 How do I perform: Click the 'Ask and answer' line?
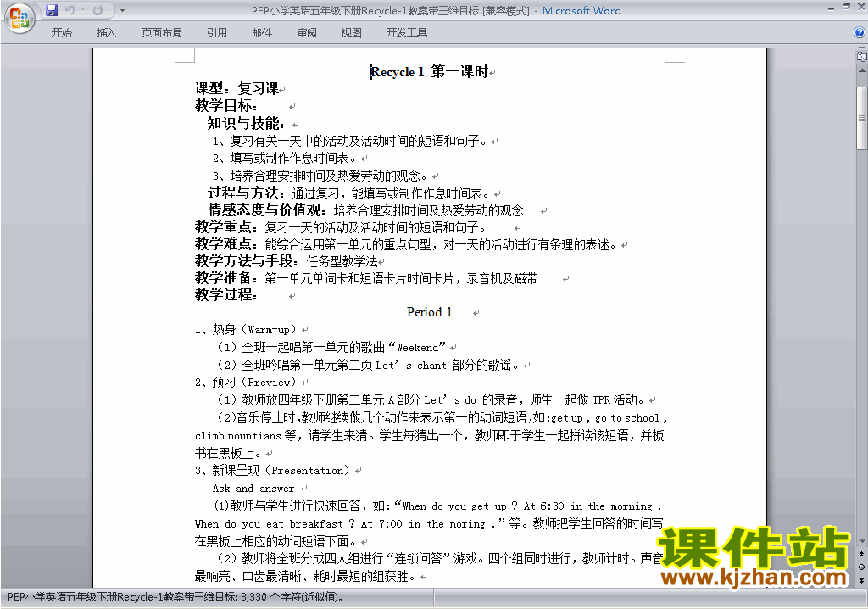pyautogui.click(x=253, y=489)
